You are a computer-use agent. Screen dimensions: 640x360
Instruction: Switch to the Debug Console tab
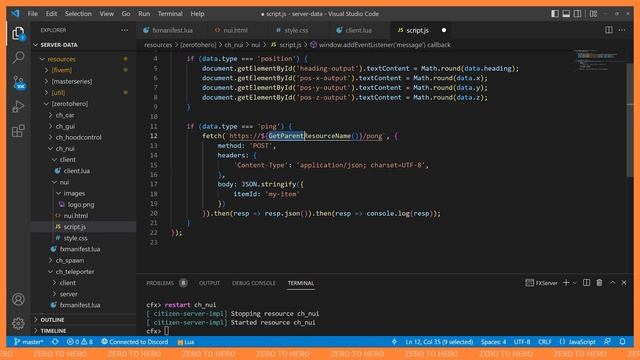[253, 283]
